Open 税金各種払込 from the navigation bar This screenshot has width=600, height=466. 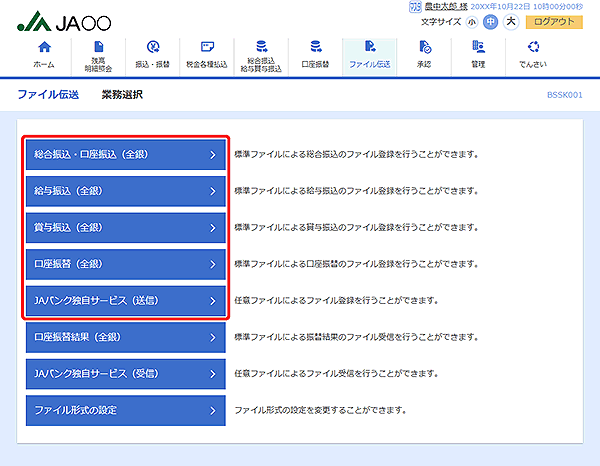[207, 57]
